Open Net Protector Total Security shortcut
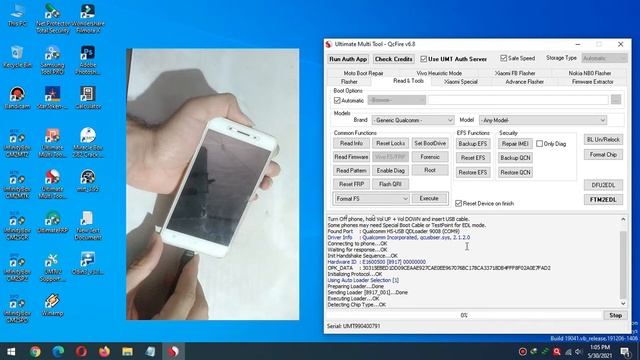 point(52,18)
